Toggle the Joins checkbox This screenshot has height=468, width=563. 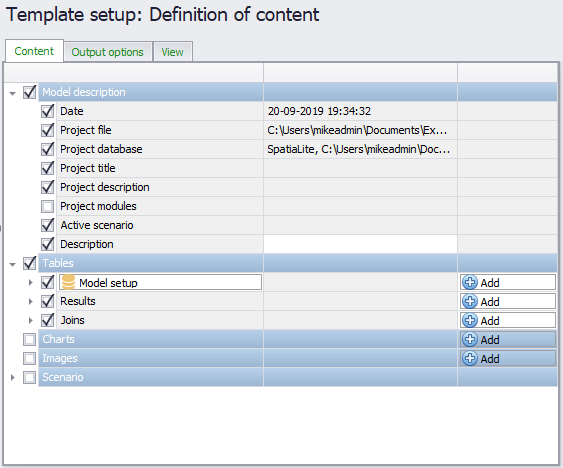pos(47,320)
